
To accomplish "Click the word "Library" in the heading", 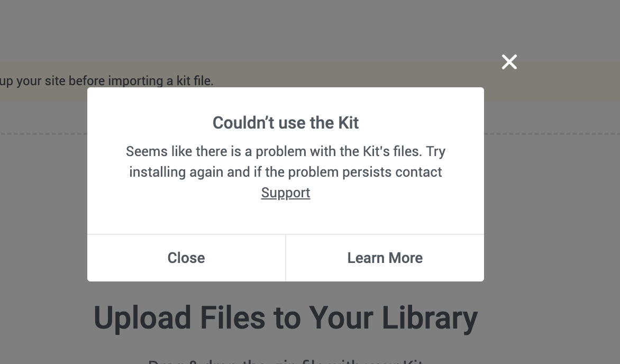I will [x=430, y=317].
